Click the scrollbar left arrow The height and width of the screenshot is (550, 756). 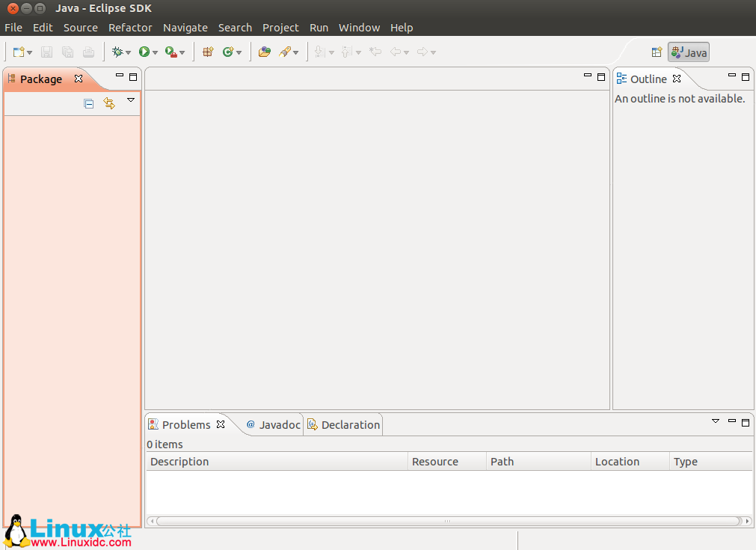click(x=152, y=521)
